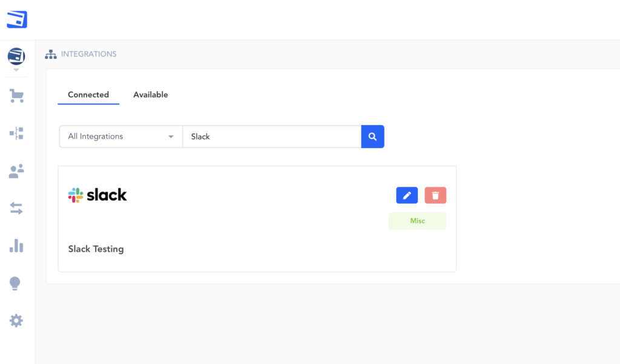This screenshot has height=364, width=620.
Task: Switch to the Connected tab
Action: coord(88,95)
